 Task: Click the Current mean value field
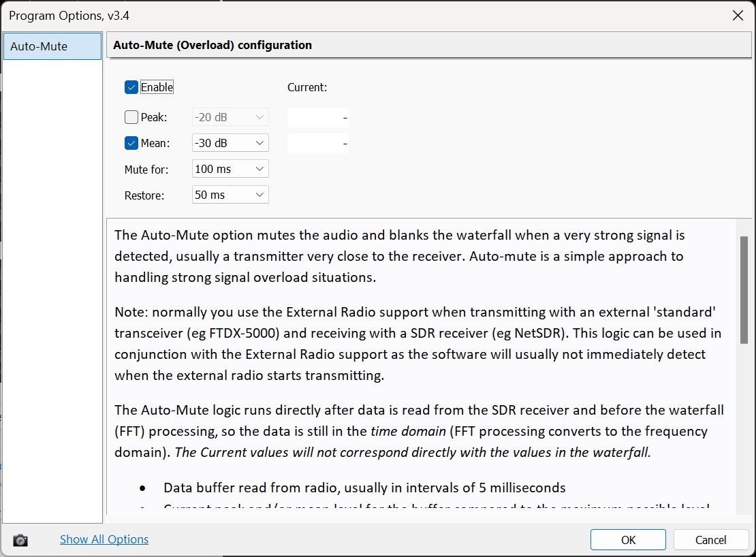coord(317,143)
